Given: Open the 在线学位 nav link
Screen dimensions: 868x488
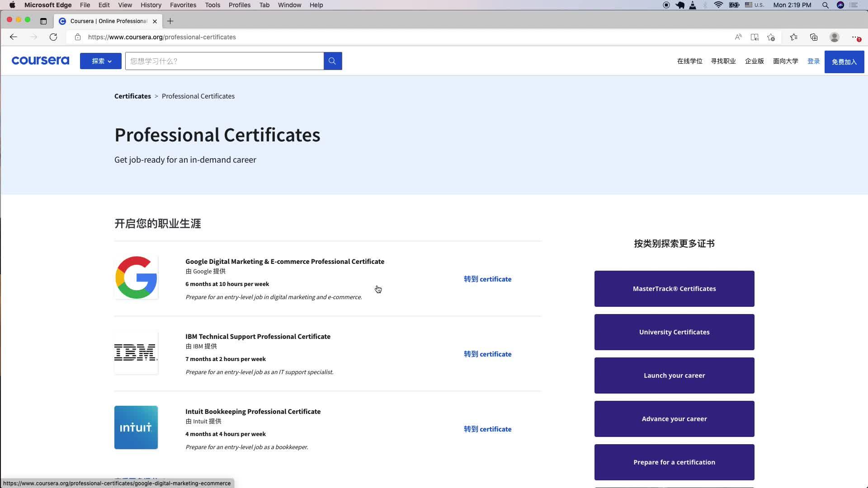Looking at the screenshot, I should pos(689,61).
